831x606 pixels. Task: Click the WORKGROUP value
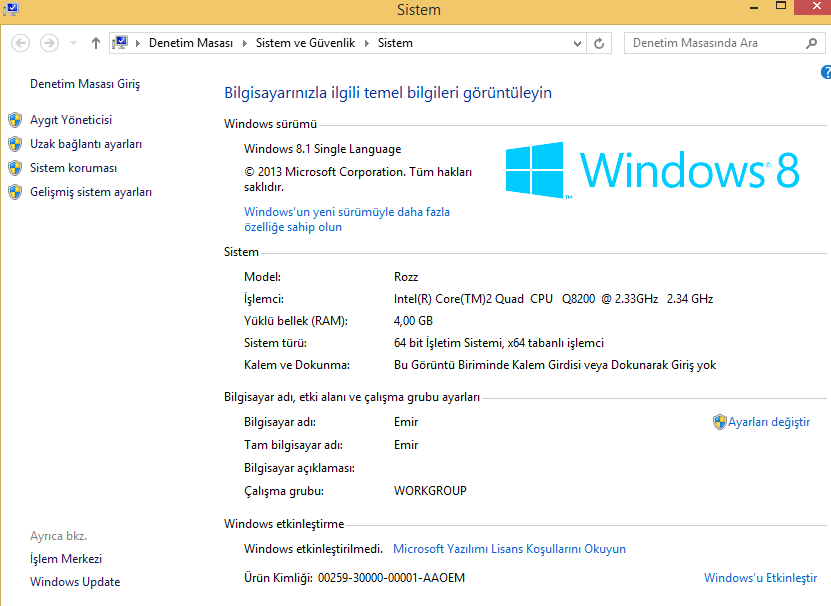click(x=430, y=490)
